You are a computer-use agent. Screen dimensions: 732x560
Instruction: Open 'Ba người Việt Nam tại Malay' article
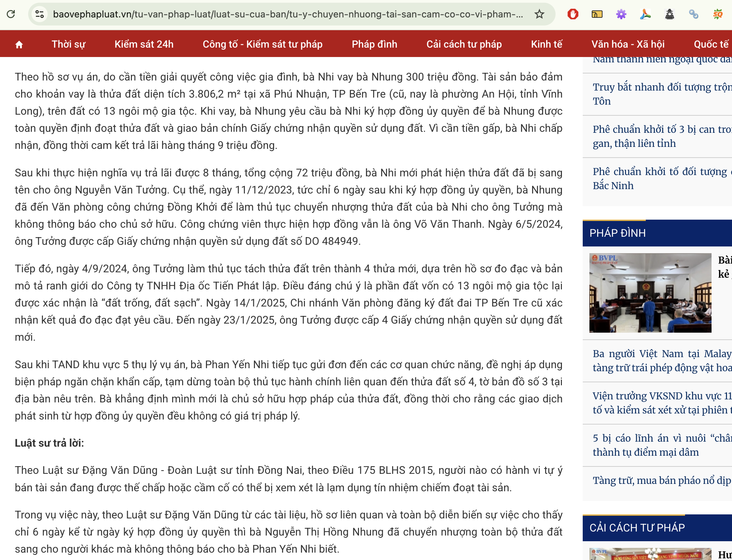click(x=662, y=360)
